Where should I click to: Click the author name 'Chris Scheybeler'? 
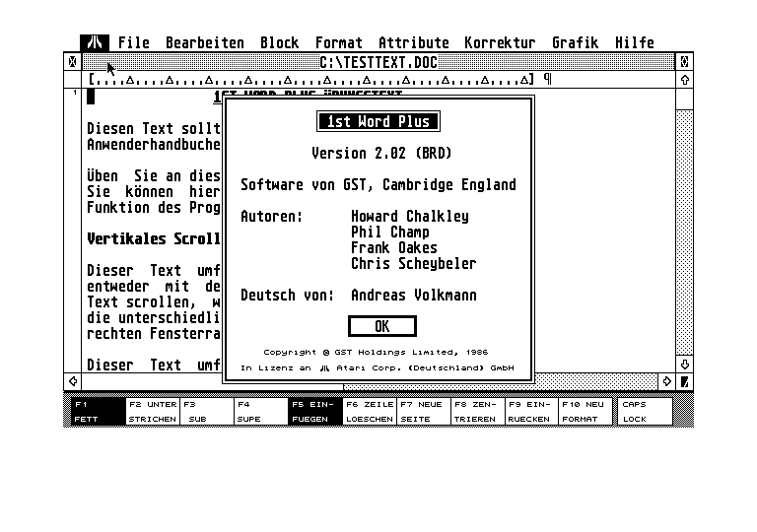(414, 264)
